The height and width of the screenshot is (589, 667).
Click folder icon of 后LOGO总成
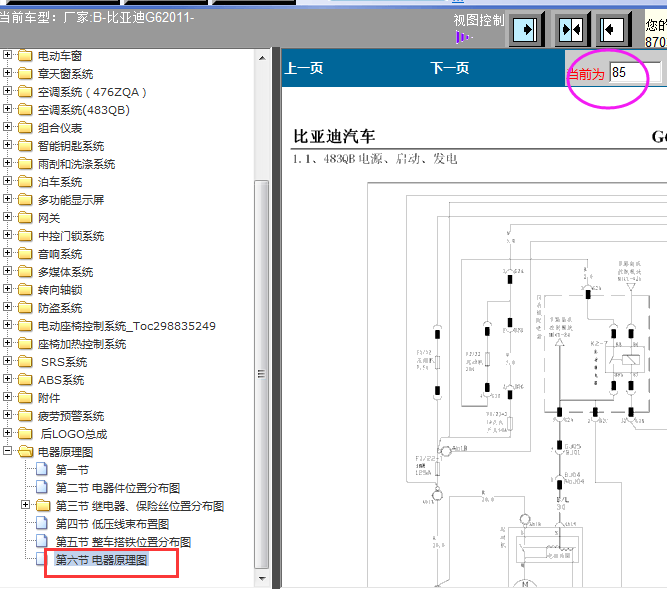[x=25, y=433]
